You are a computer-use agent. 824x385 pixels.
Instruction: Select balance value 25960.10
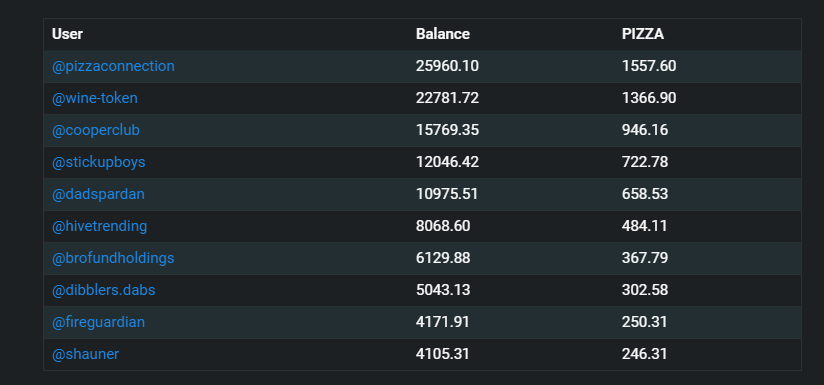447,66
